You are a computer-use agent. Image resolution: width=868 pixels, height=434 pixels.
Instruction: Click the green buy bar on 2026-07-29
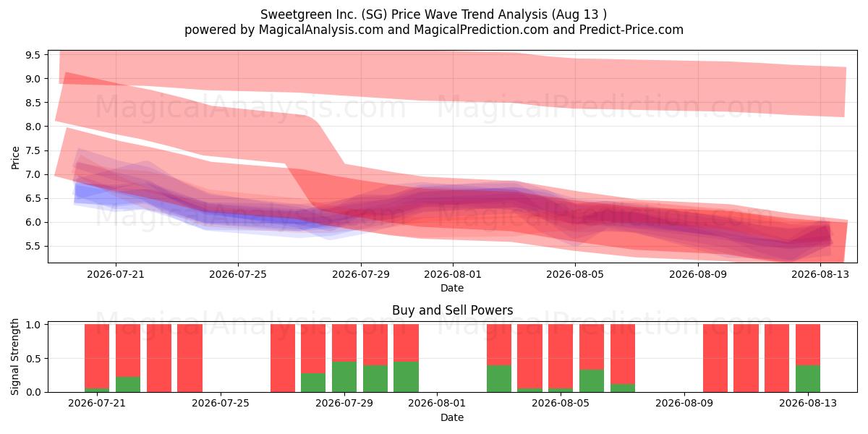click(x=344, y=377)
